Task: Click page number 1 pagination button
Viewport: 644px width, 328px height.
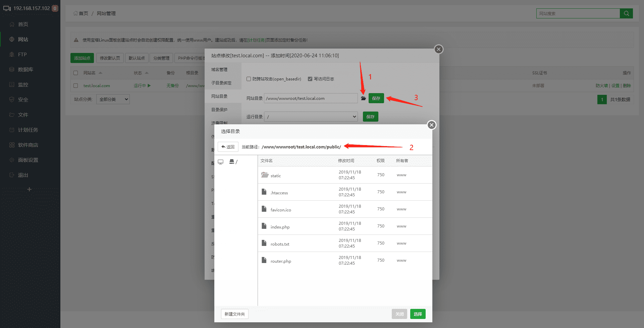Action: click(602, 100)
